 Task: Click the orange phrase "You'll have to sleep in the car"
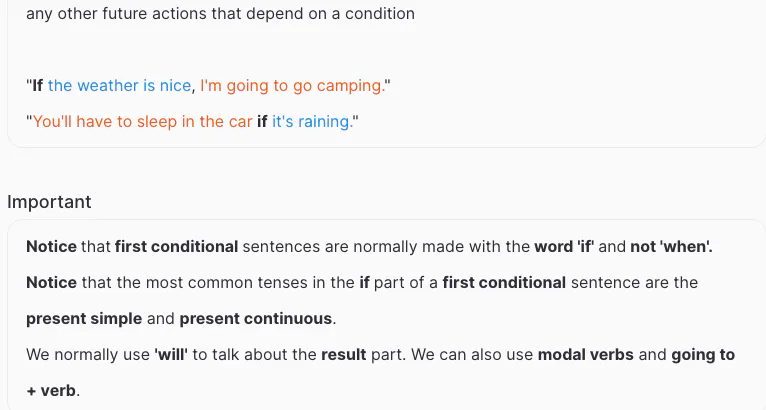point(143,122)
